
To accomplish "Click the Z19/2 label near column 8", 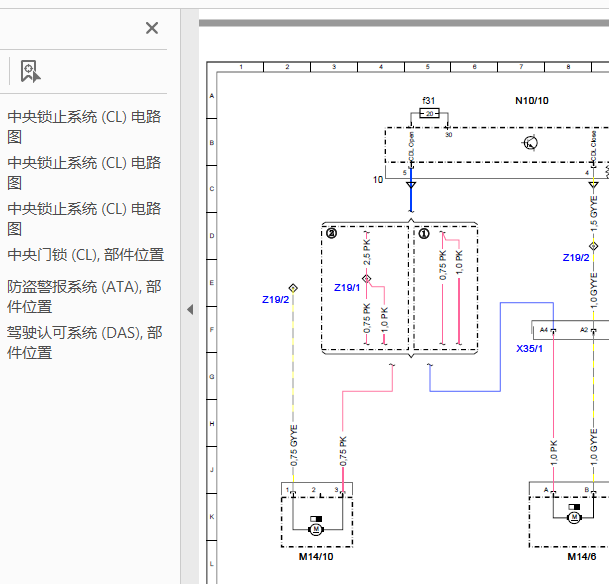I will pyautogui.click(x=576, y=257).
